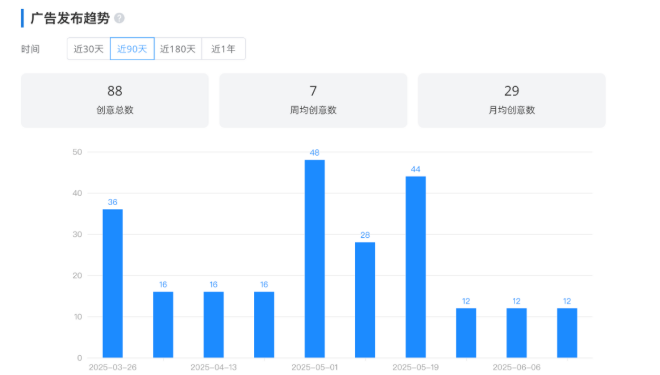Click the value label 48 above the bar
This screenshot has height=375, width=660.
pyautogui.click(x=314, y=153)
